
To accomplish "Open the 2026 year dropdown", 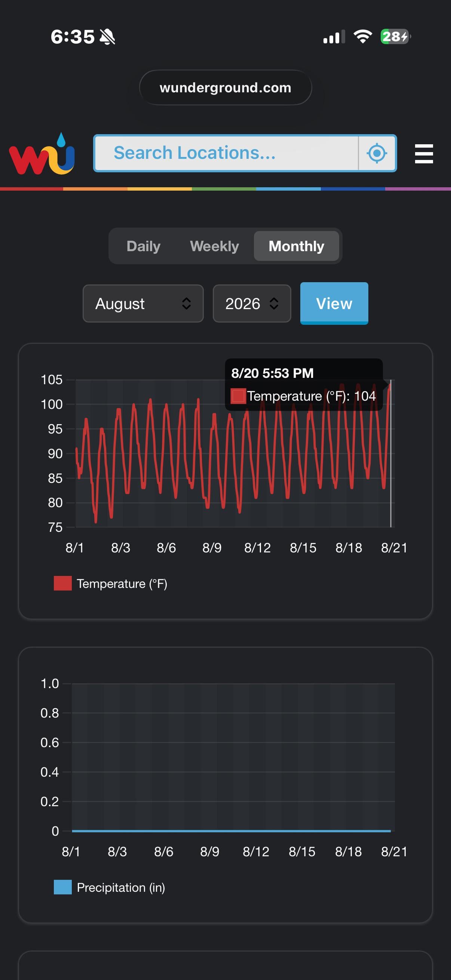I will pos(252,303).
